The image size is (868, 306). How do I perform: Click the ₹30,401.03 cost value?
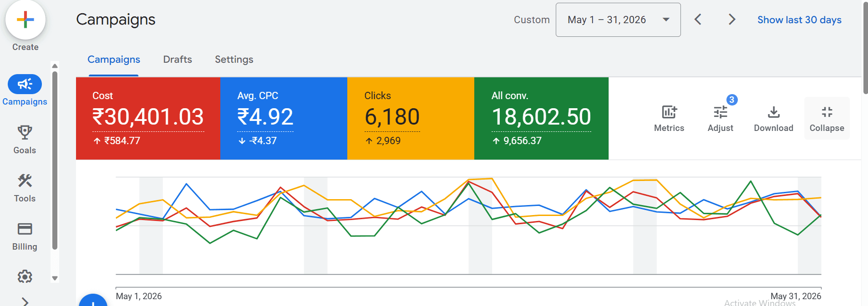[x=148, y=117]
